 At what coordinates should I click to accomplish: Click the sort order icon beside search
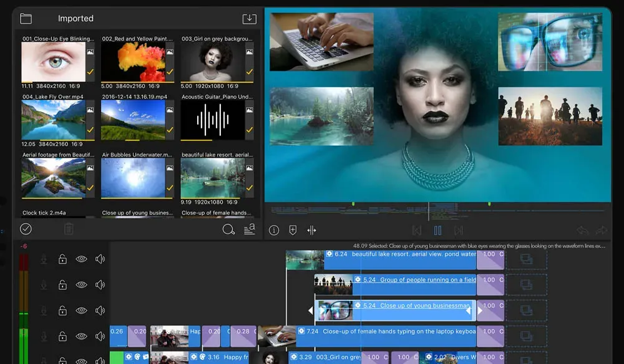coord(248,229)
